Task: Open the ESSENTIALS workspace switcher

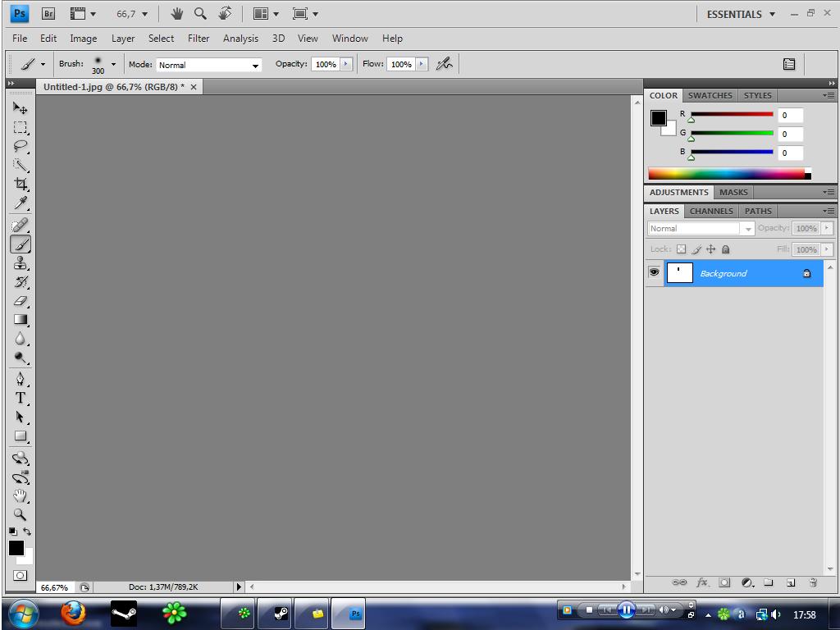Action: click(741, 15)
